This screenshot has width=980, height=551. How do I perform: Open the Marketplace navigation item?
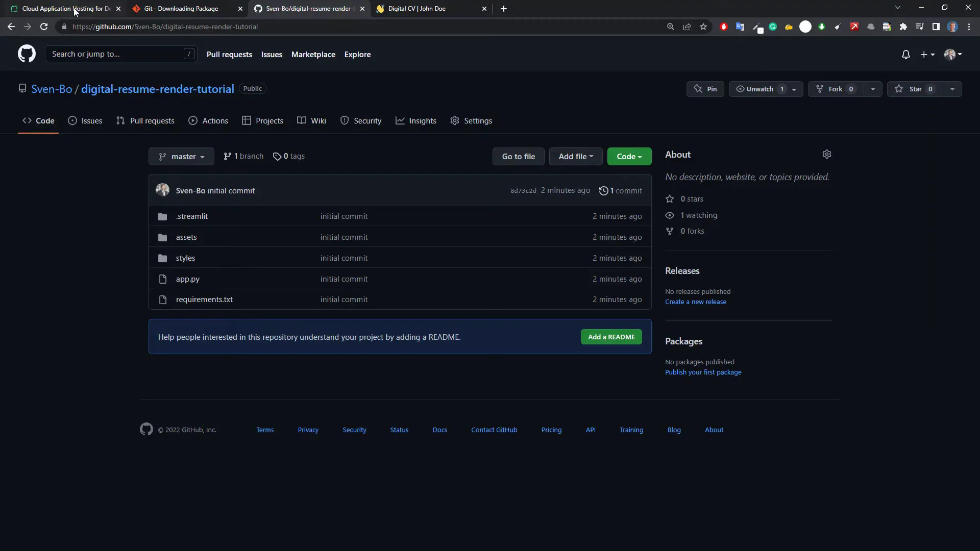pyautogui.click(x=313, y=54)
